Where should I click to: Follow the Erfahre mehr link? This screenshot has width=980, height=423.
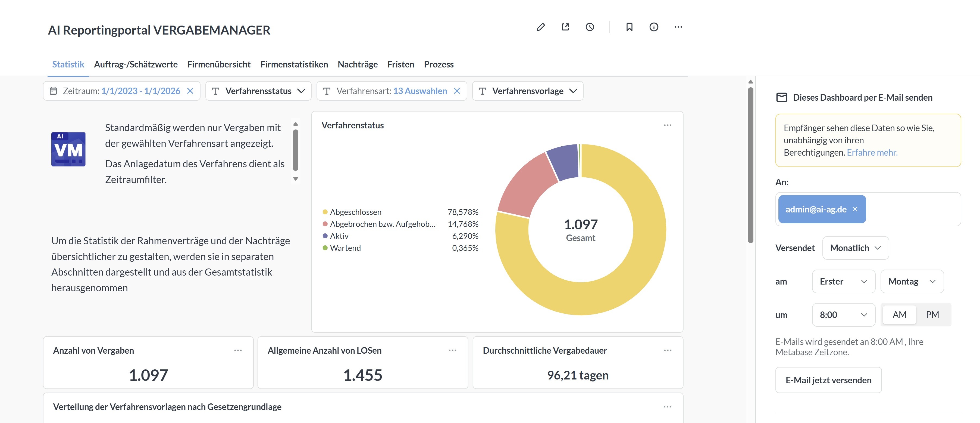872,152
